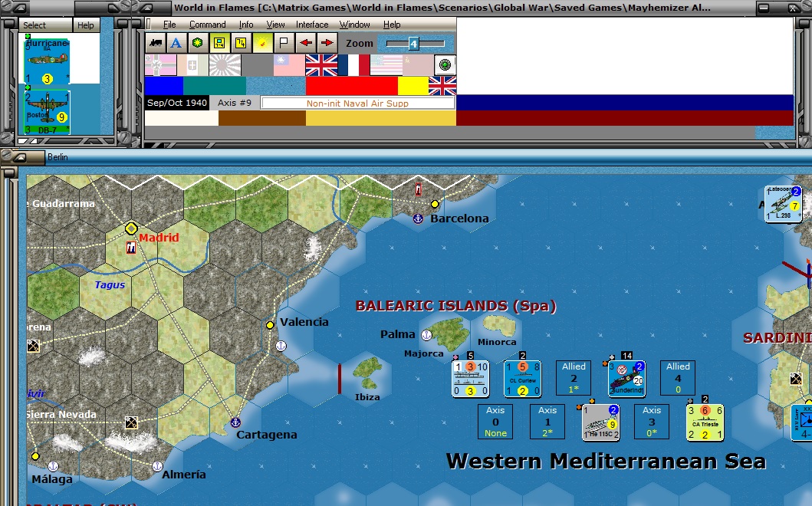This screenshot has width=812, height=506.
Task: Toggle the sun weather display button
Action: [262, 43]
